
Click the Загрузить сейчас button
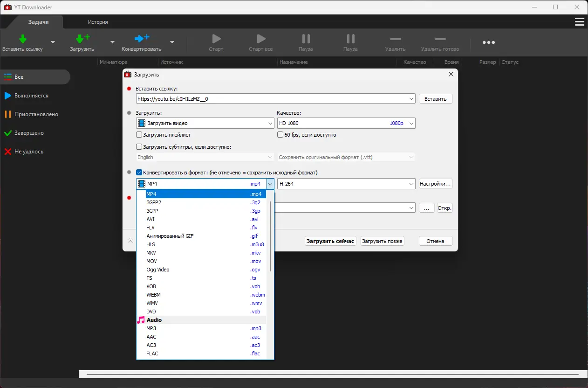click(x=331, y=241)
